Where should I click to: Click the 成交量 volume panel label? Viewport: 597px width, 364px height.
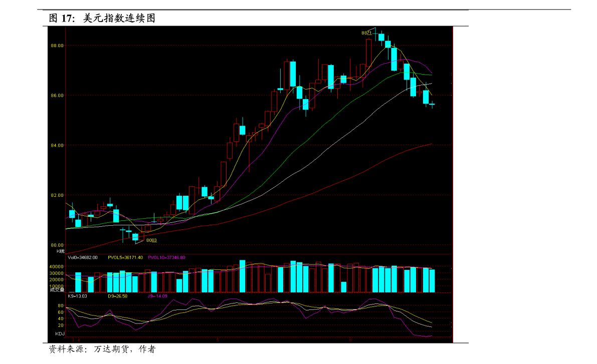pos(57,290)
